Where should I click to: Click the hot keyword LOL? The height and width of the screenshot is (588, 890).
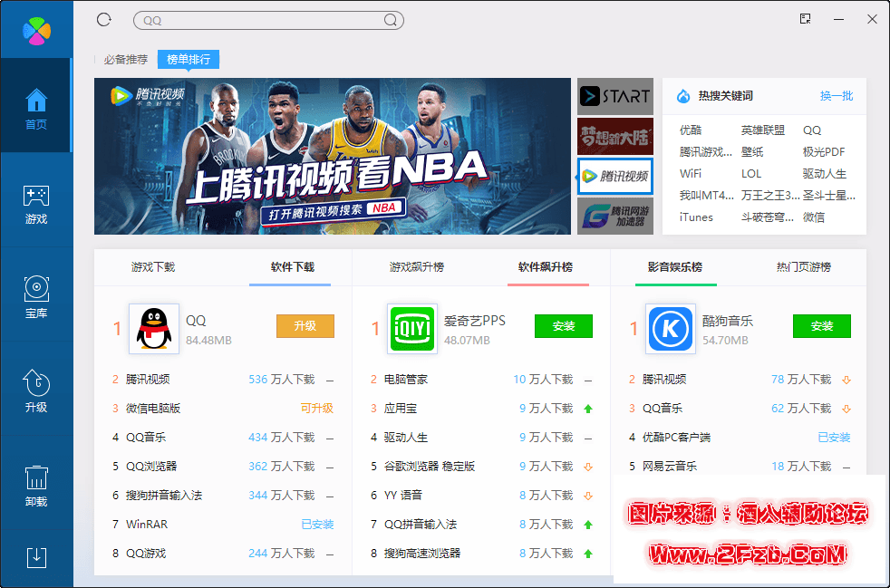tap(751, 173)
